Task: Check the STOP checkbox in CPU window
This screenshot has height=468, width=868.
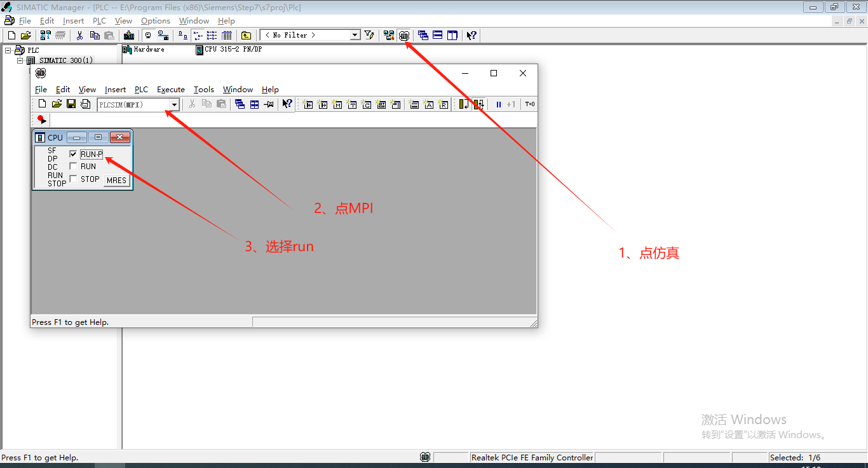Action: pos(73,179)
